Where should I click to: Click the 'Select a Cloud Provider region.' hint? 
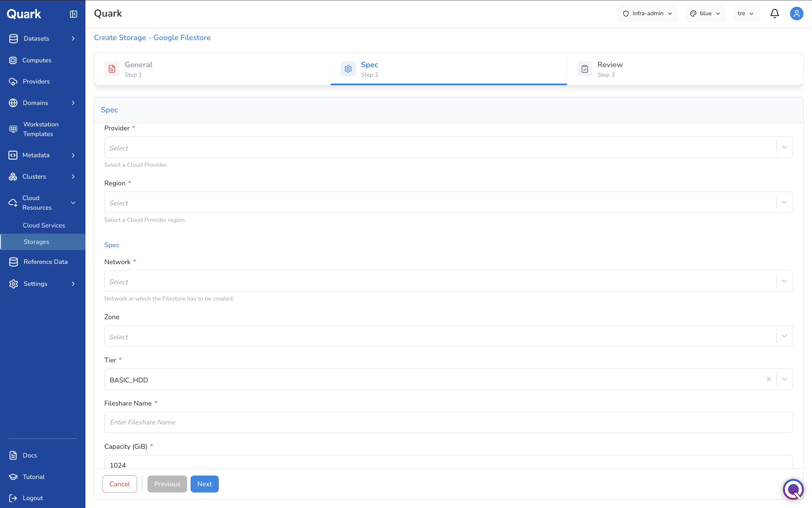[x=145, y=220]
